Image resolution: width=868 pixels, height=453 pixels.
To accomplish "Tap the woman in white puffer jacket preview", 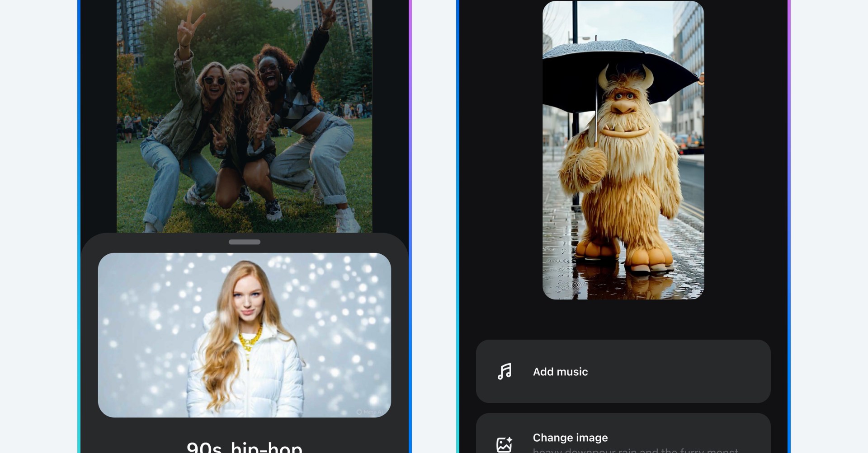I will pos(245,334).
